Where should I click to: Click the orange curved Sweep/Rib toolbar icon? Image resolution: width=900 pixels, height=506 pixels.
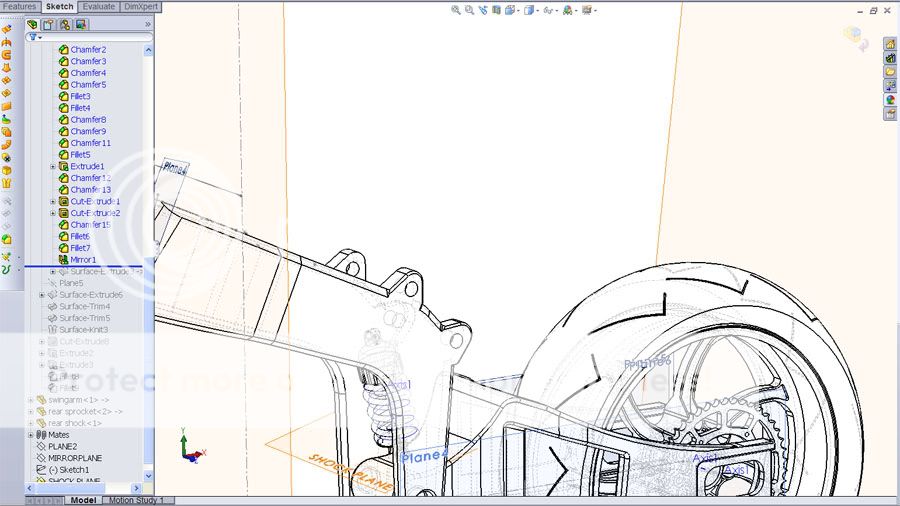pyautogui.click(x=6, y=145)
